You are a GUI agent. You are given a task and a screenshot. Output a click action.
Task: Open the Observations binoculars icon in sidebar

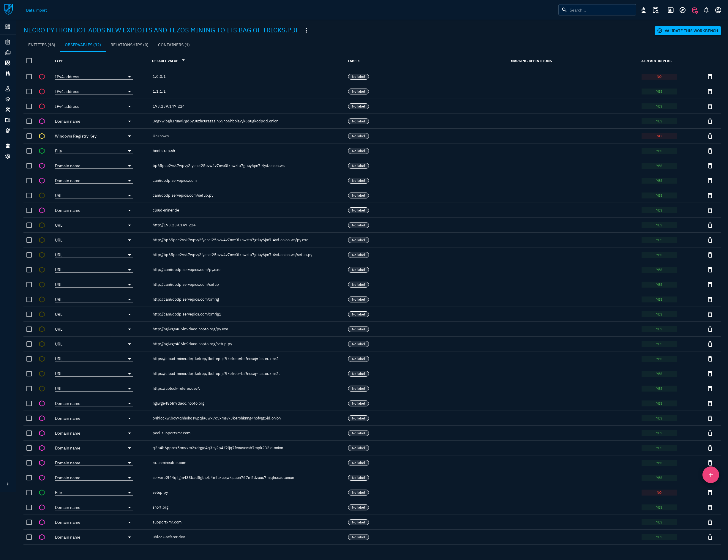pos(8,73)
